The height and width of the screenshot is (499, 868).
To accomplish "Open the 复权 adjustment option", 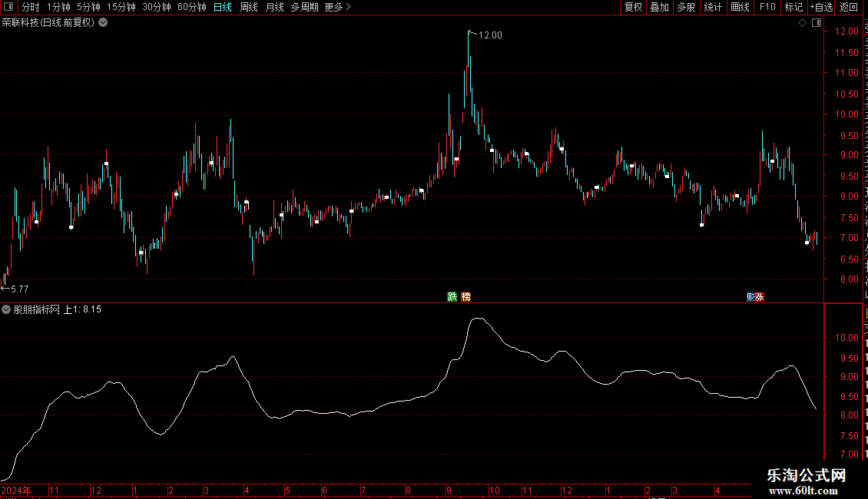I will (633, 7).
